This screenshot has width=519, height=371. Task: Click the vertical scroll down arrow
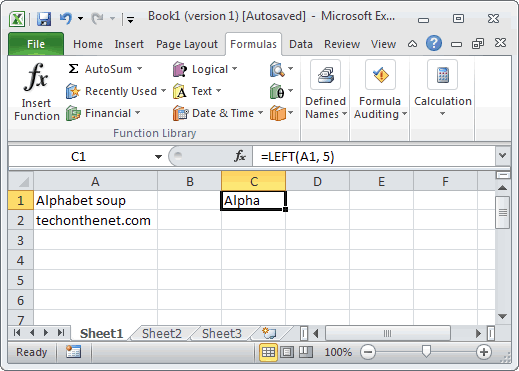[x=502, y=316]
